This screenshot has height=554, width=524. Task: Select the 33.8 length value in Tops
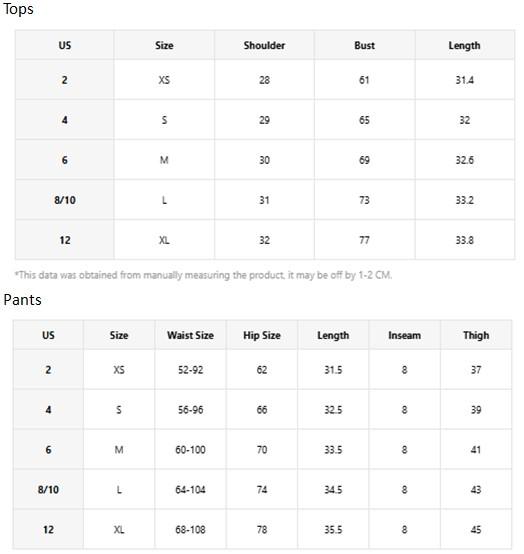(464, 240)
